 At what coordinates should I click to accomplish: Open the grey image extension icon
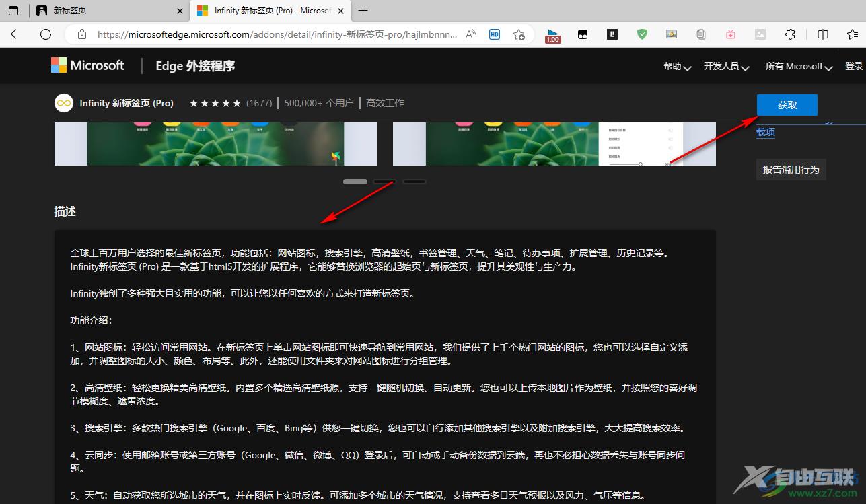click(760, 34)
